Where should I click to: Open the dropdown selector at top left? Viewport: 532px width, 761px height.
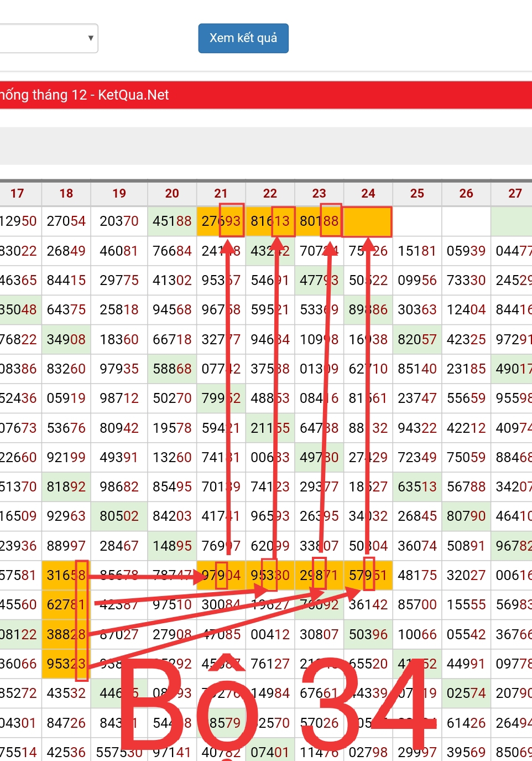click(x=49, y=38)
